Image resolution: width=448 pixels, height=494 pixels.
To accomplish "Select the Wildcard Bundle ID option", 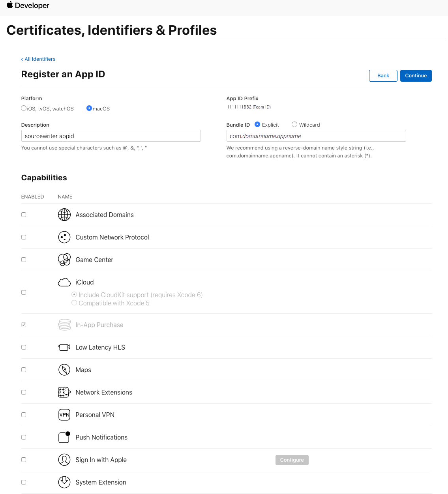I will click(294, 125).
